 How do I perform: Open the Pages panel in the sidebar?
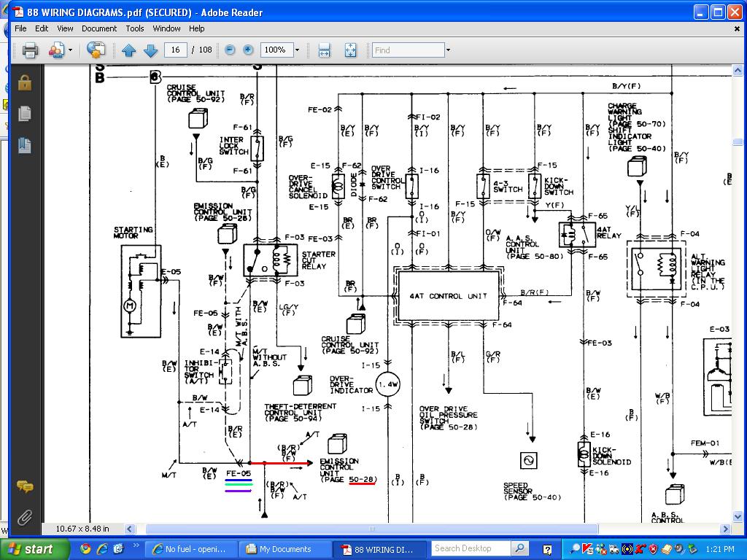point(25,114)
